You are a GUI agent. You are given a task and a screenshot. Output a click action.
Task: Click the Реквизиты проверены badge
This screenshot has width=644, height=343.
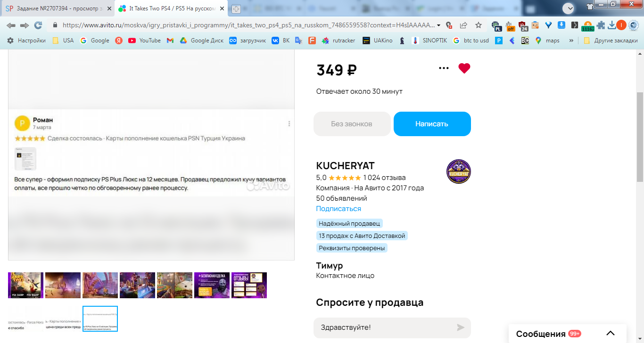(352, 248)
